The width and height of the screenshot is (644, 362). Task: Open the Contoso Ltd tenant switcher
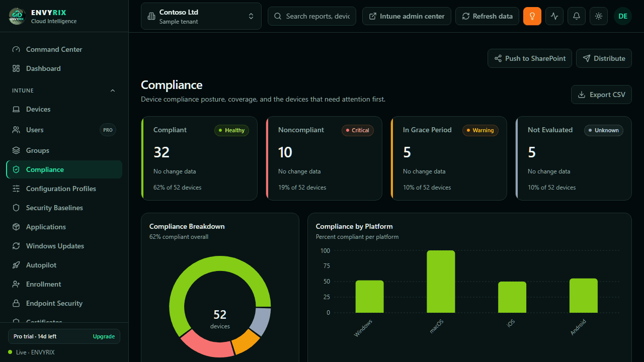(201, 16)
